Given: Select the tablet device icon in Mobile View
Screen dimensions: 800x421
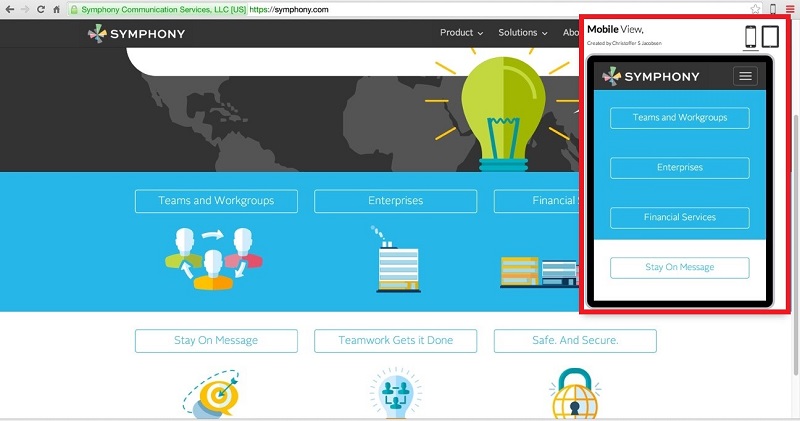Looking at the screenshot, I should pyautogui.click(x=770, y=37).
